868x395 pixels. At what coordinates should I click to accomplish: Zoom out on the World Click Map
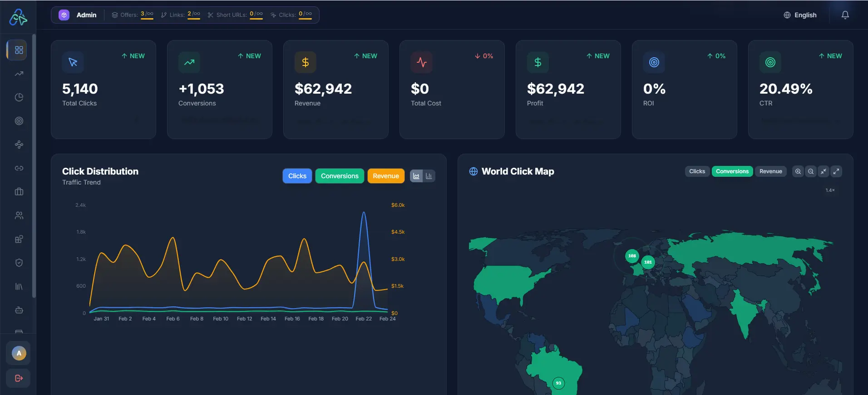[810, 171]
